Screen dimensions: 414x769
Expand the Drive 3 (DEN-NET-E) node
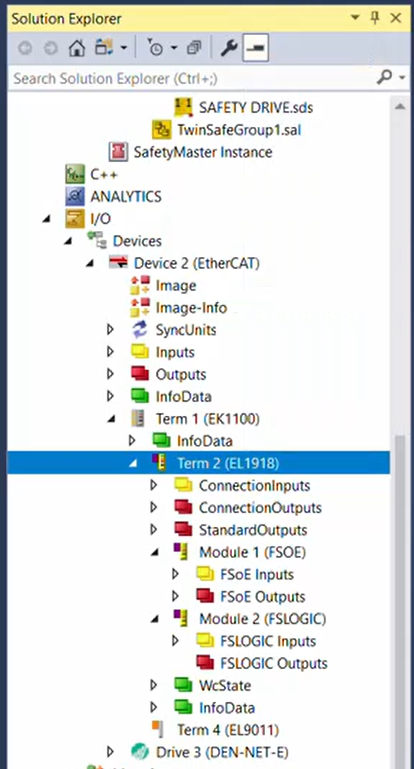[x=110, y=752]
